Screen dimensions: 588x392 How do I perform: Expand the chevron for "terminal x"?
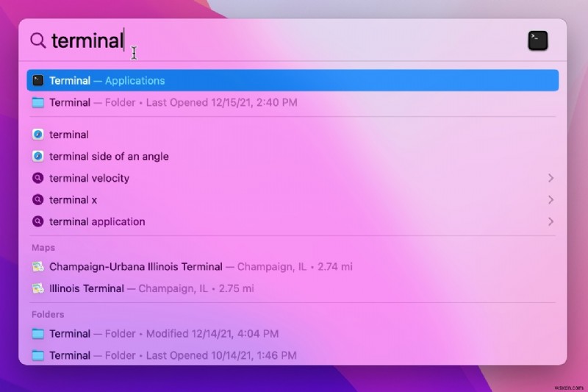click(x=551, y=199)
